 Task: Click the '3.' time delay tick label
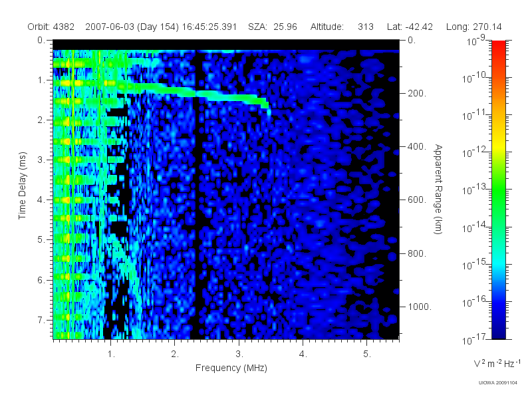pos(41,160)
